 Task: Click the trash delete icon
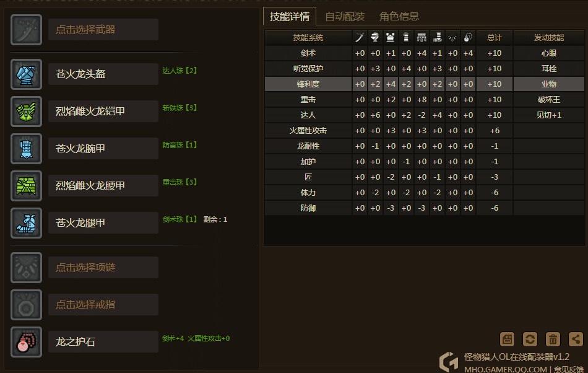[553, 339]
